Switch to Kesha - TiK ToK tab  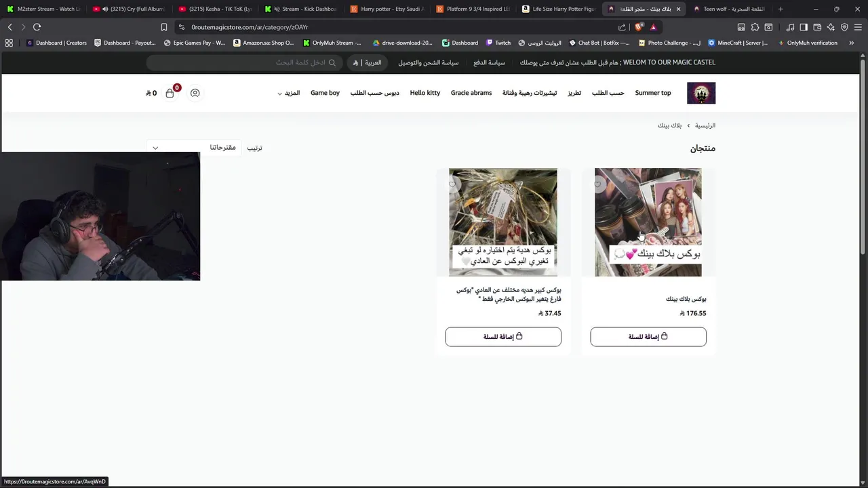coord(215,9)
